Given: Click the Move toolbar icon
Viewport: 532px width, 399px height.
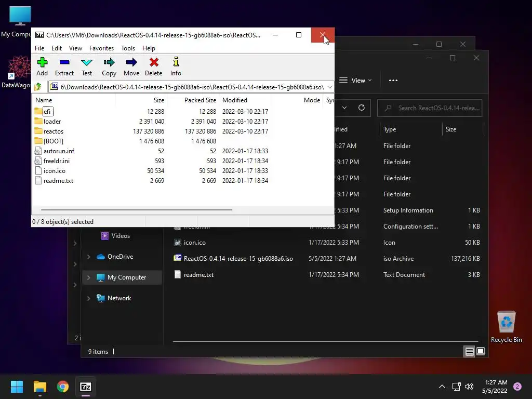Looking at the screenshot, I should pyautogui.click(x=131, y=66).
